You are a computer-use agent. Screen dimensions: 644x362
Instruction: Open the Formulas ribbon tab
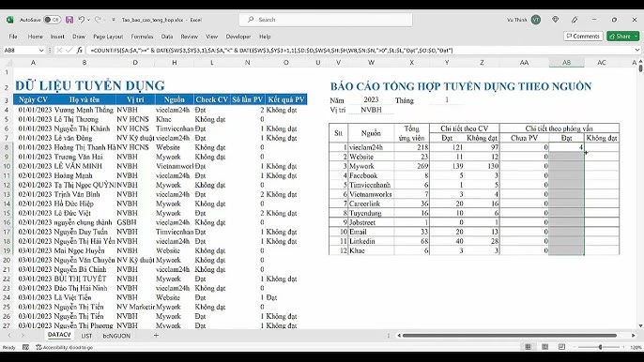click(142, 37)
